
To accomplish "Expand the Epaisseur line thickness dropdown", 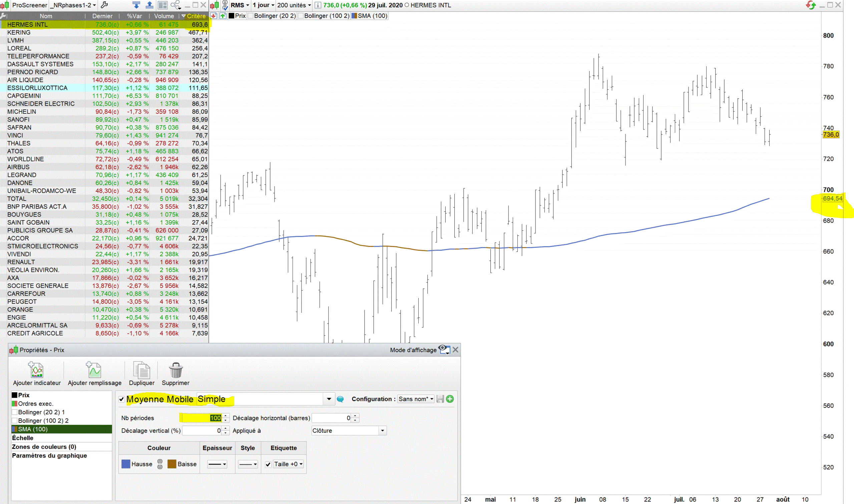I will pyautogui.click(x=217, y=464).
